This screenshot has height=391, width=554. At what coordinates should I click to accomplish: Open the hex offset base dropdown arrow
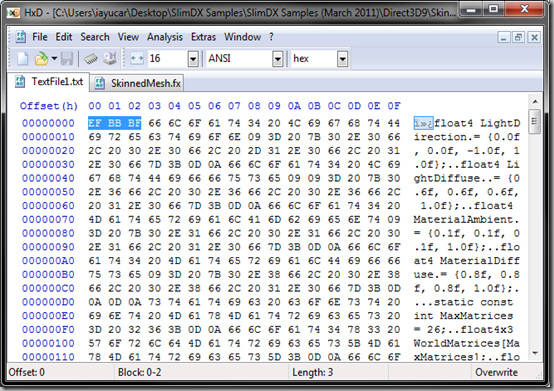342,59
